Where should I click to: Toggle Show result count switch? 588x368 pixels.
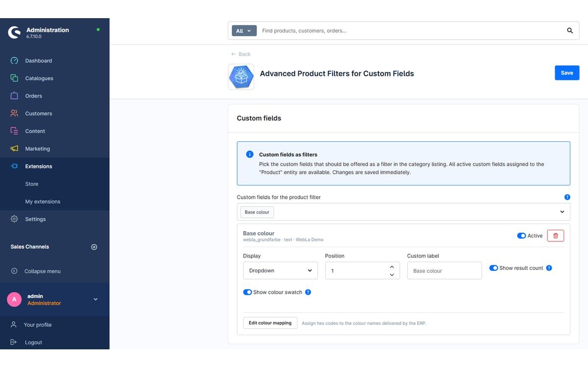tap(494, 268)
